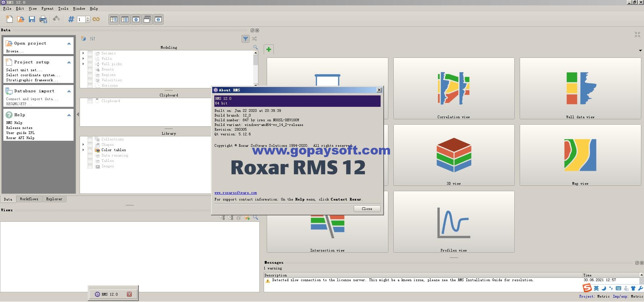Image resolution: width=644 pixels, height=302 pixels.
Task: Expand the Well picks tree node
Action: [83, 64]
